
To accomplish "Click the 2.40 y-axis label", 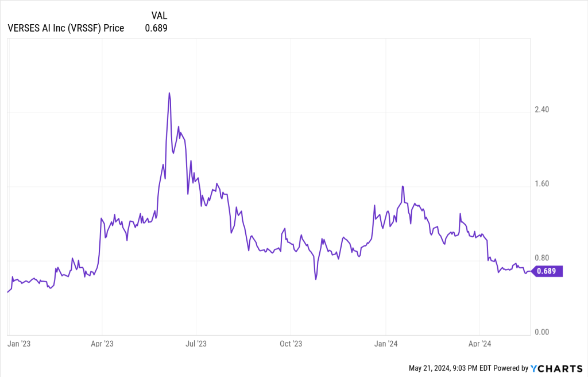I will [541, 110].
